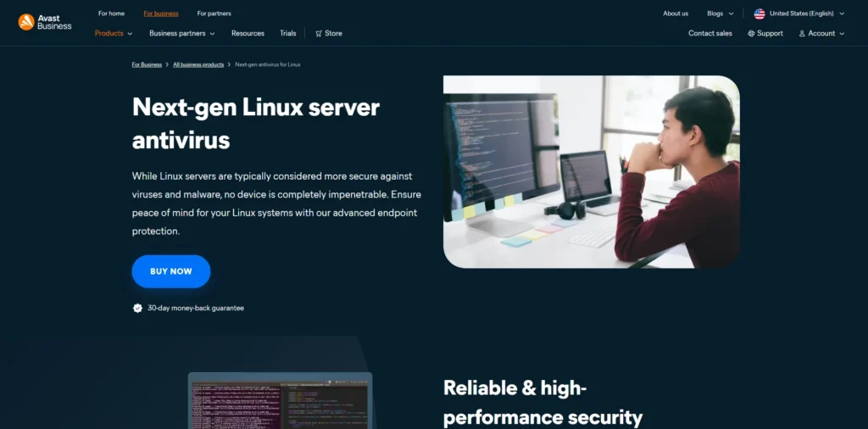Expand the Business partners chevron

click(x=212, y=34)
